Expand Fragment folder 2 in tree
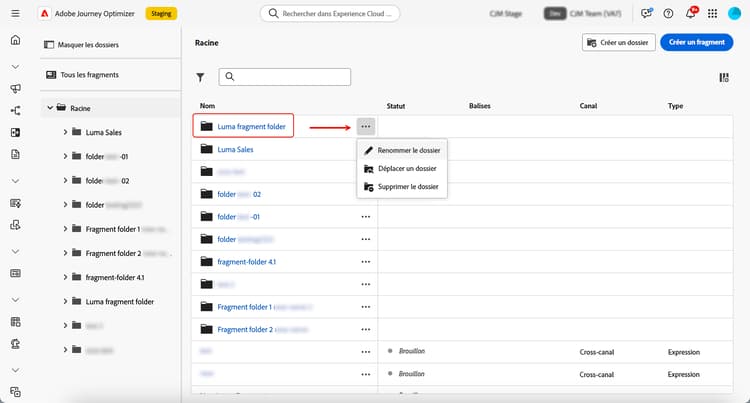The height and width of the screenshot is (403, 750). click(x=65, y=253)
